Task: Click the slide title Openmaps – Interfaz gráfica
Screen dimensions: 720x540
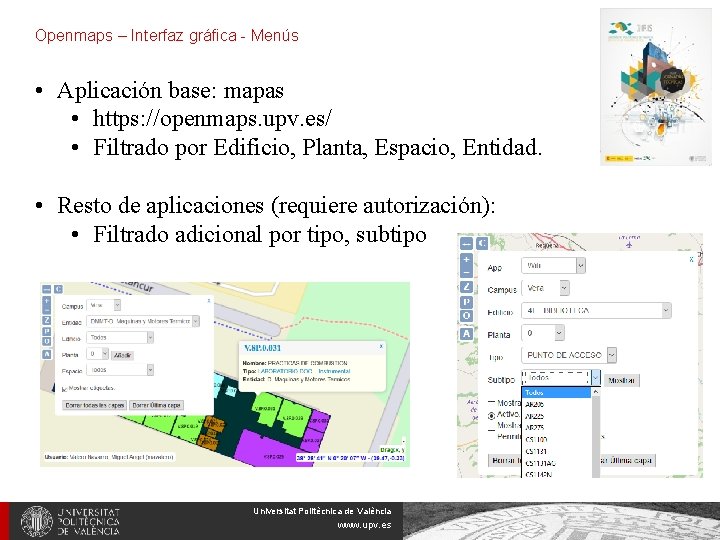Action: [x=167, y=35]
